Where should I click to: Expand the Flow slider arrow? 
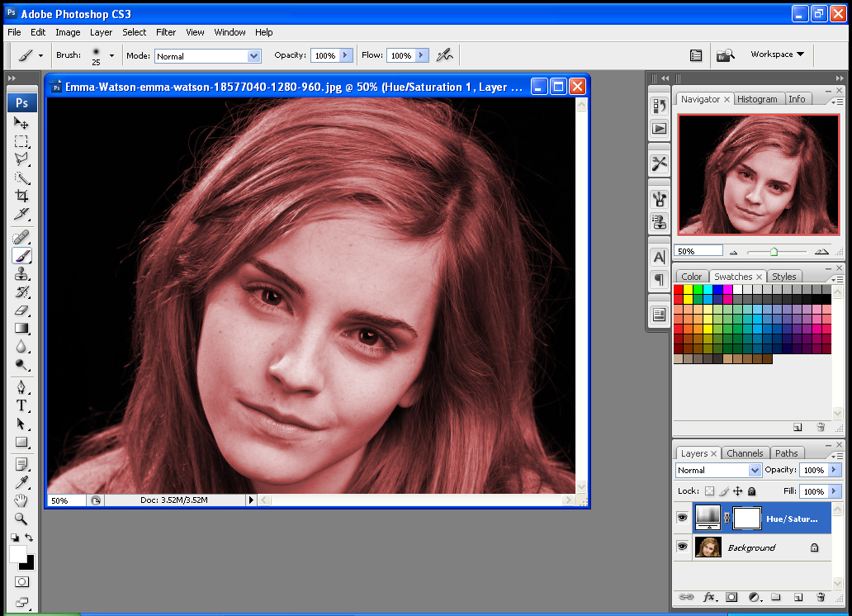tap(421, 55)
